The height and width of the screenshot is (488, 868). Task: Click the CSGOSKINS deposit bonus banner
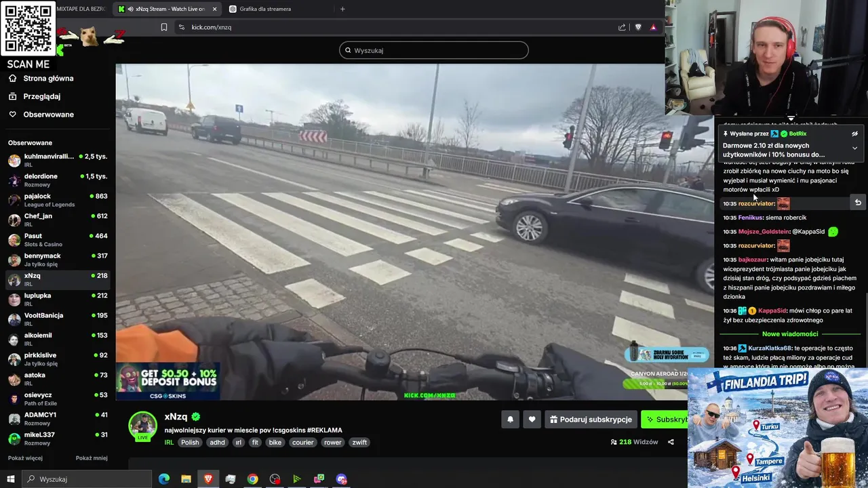point(167,380)
